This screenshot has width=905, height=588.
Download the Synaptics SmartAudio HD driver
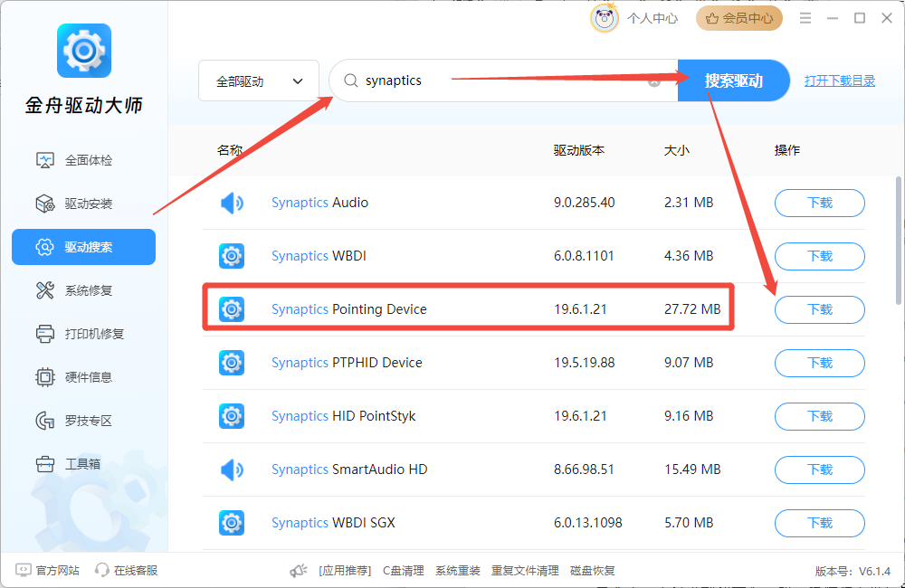click(820, 469)
